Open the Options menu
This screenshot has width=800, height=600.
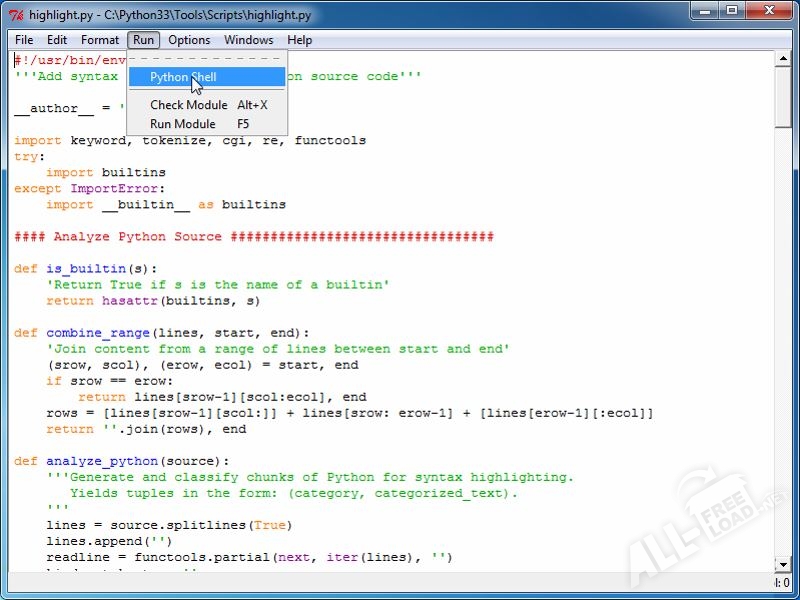(189, 40)
